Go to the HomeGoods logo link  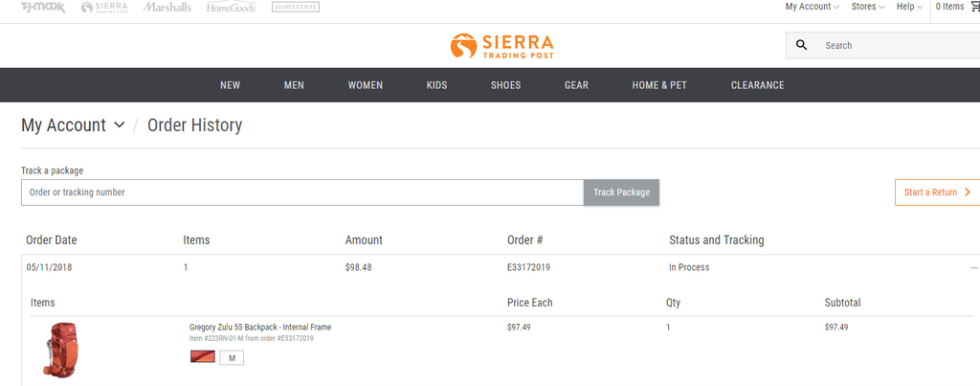click(231, 8)
